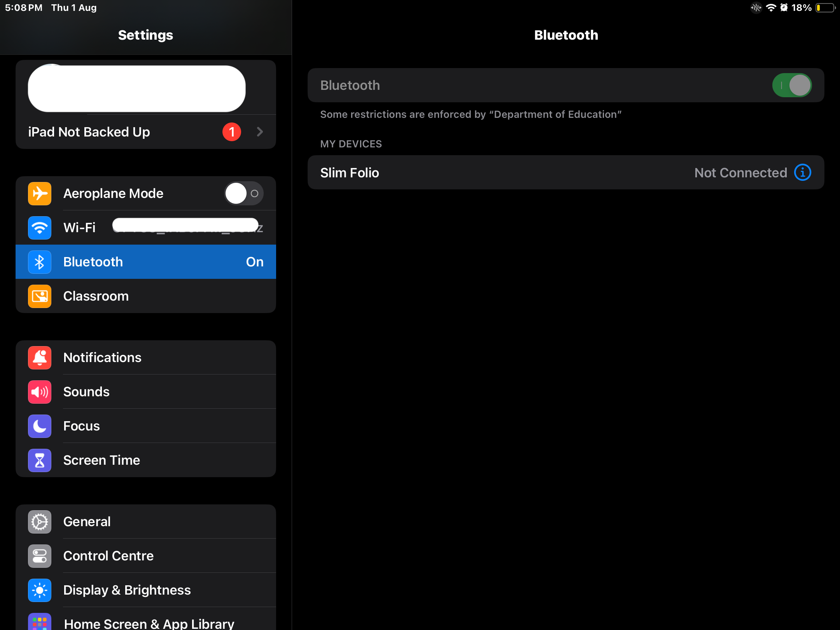Tap the Classroom orange icon

click(x=40, y=296)
